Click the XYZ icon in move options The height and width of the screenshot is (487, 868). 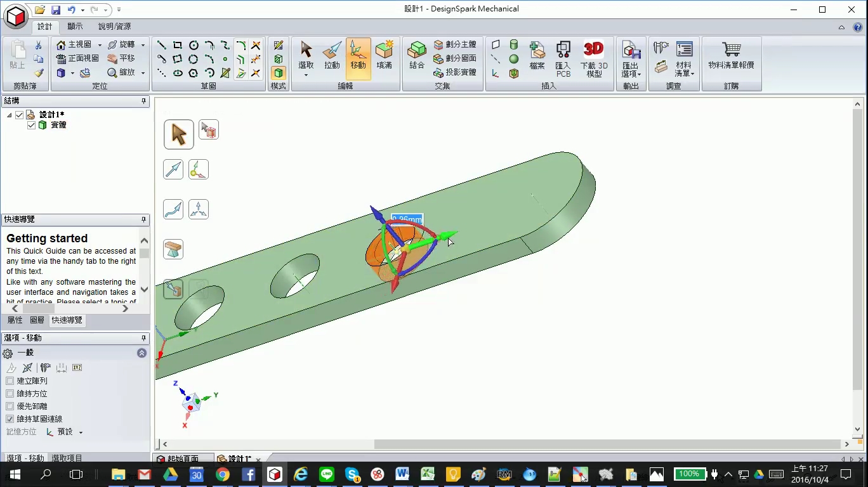pos(77,368)
